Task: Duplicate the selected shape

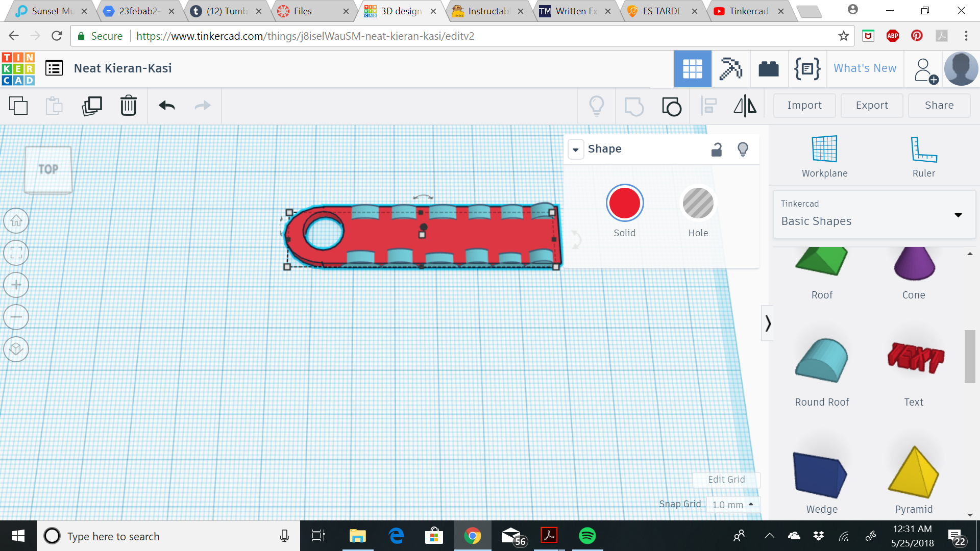Action: pos(92,106)
